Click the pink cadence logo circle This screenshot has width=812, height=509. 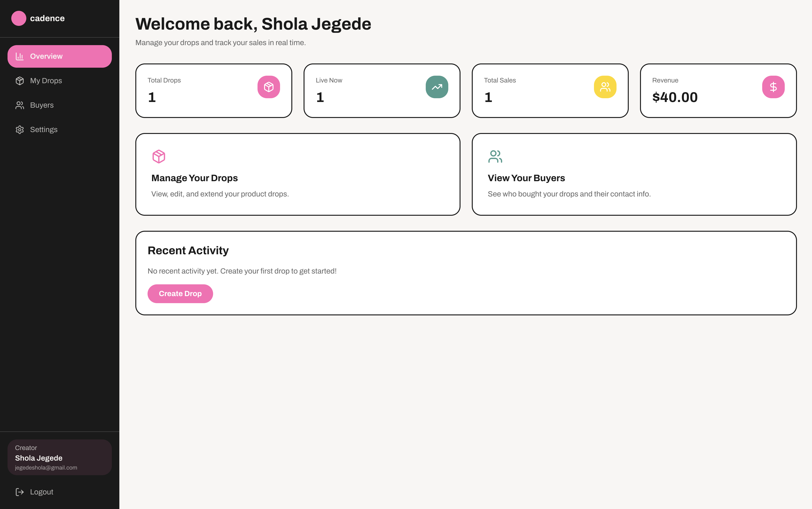point(19,18)
